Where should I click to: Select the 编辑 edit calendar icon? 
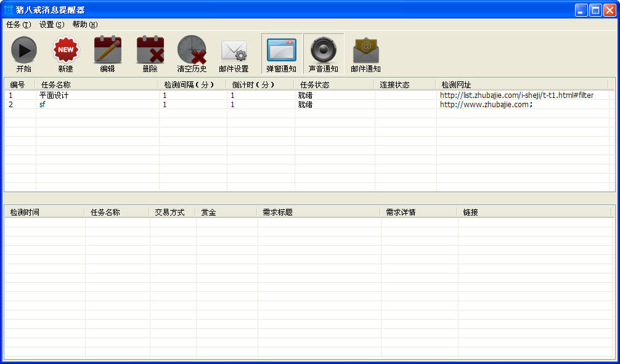[x=107, y=49]
